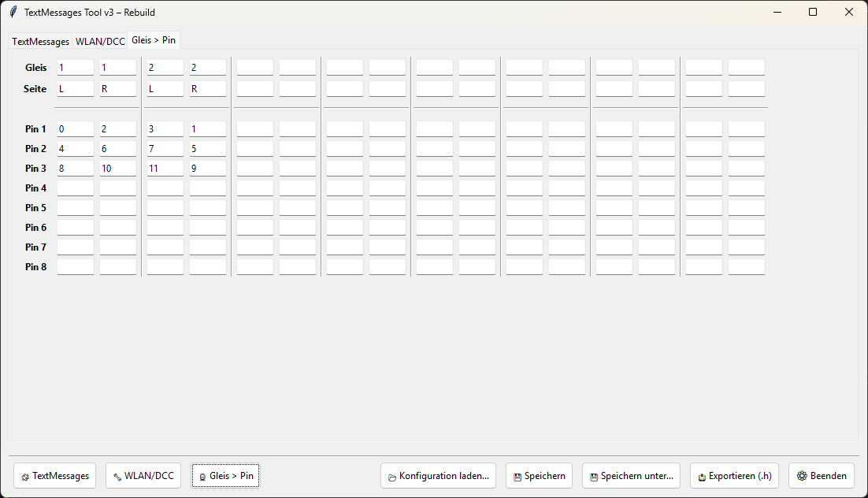Click the folder icon for Konfiguration laden
Screen dimensions: 868x498
click(392, 477)
